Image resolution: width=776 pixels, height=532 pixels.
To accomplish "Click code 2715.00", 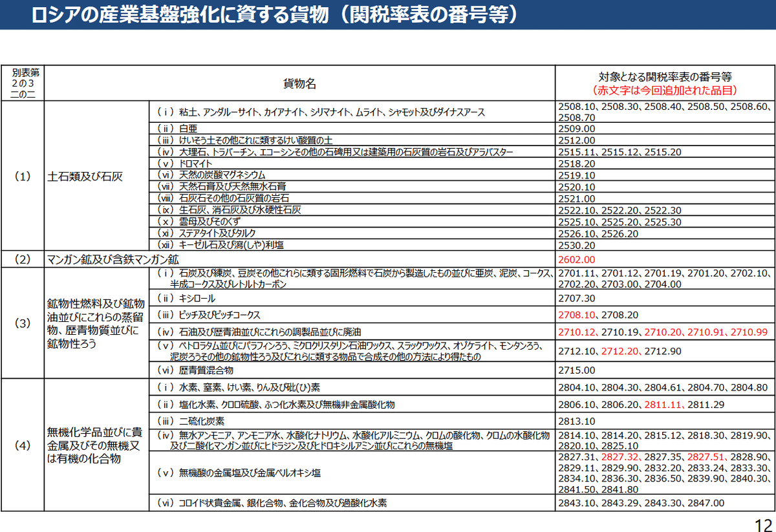I will 576,370.
